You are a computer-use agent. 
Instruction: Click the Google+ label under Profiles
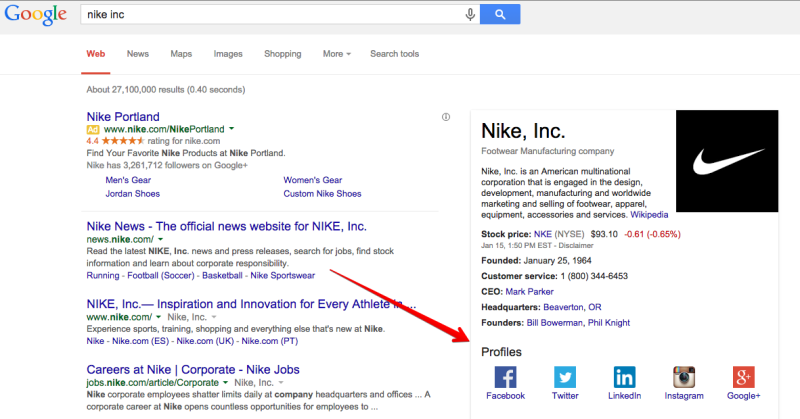tap(743, 396)
